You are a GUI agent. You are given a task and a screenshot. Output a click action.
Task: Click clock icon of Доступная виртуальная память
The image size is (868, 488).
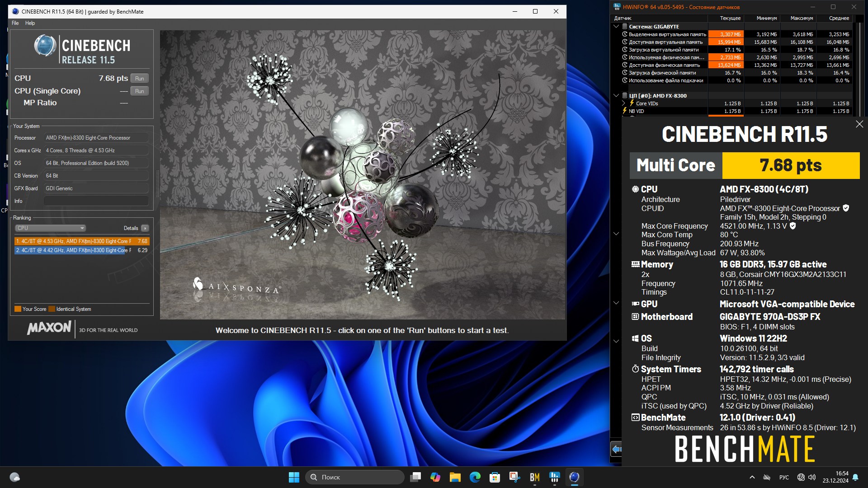625,42
